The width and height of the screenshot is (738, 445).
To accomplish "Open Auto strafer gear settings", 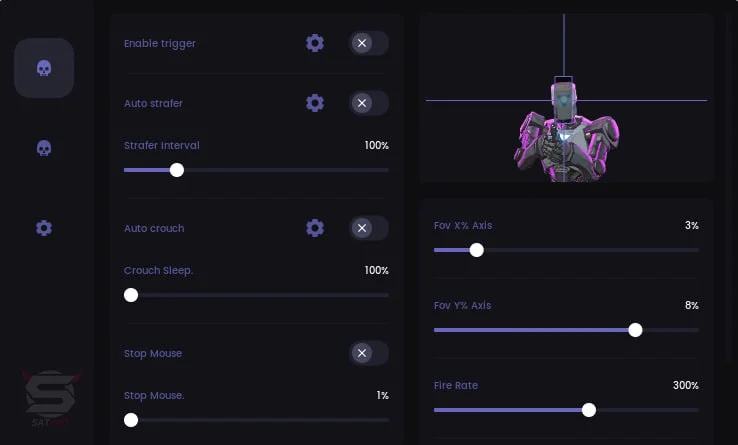I will (315, 103).
